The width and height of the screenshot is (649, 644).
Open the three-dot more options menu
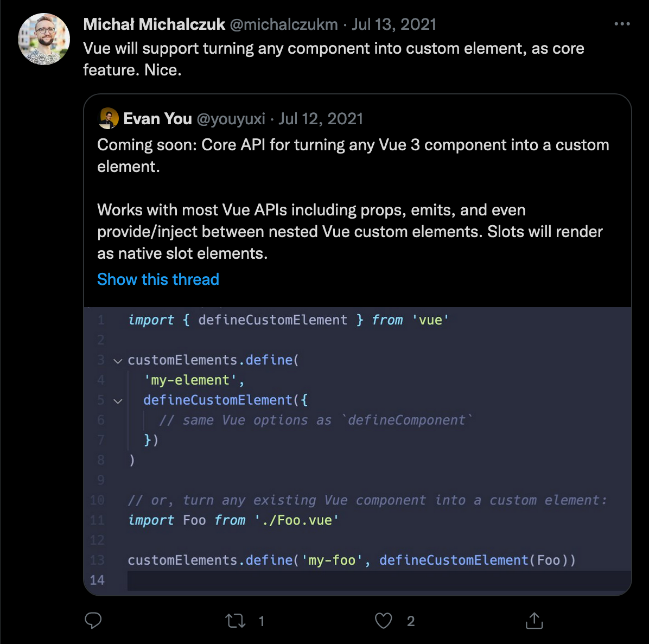click(622, 24)
